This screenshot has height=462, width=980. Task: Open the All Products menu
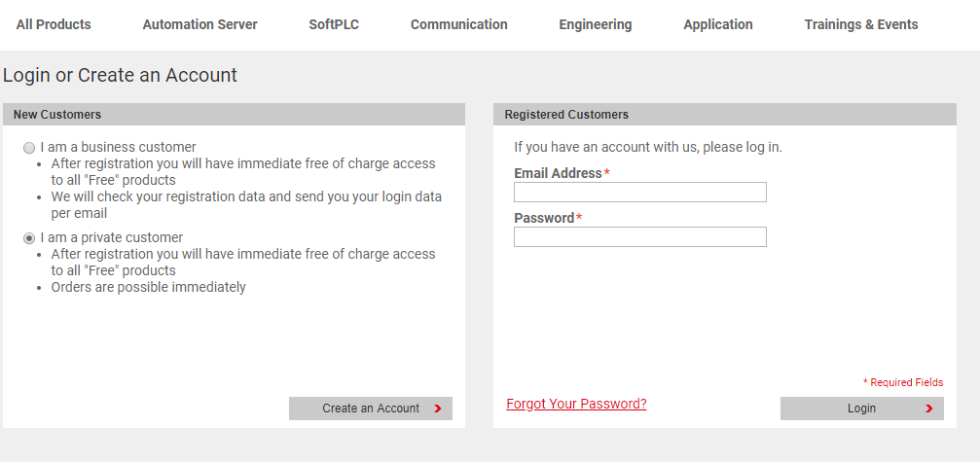[x=54, y=25]
